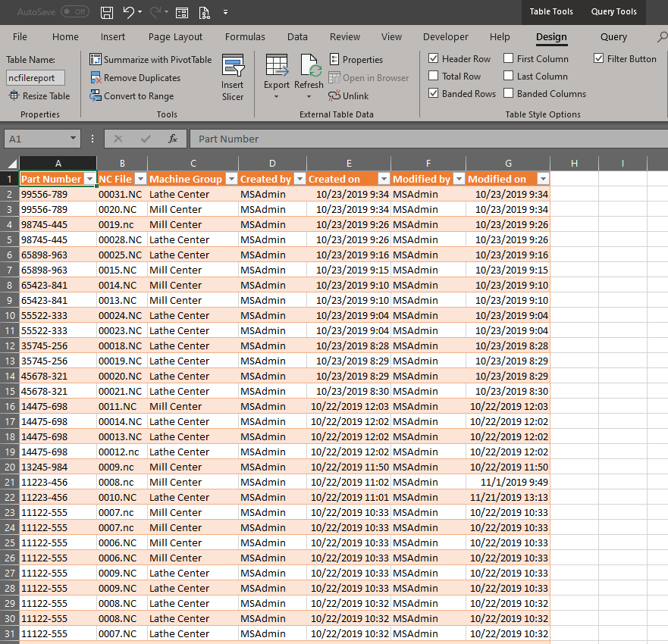Enable the Total Row checkbox
The image size is (668, 644).
(433, 76)
